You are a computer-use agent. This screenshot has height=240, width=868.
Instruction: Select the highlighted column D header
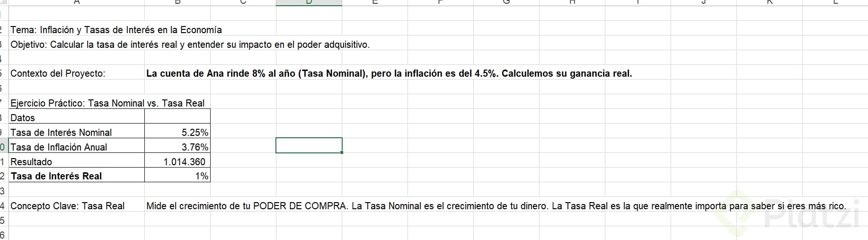(x=309, y=2)
